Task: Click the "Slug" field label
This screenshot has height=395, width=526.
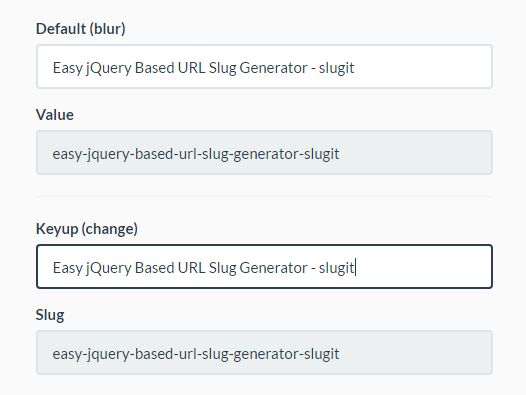Action: 50,315
